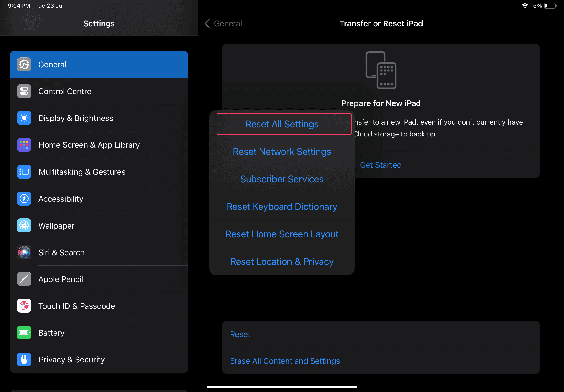Choose Reset Network Settings

(282, 152)
